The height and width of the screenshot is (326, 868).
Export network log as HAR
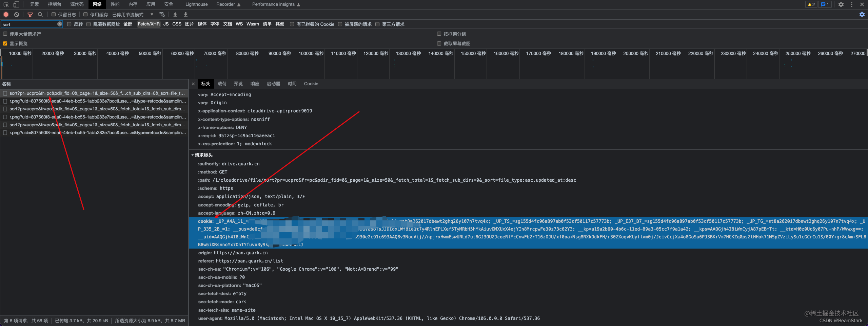point(185,14)
